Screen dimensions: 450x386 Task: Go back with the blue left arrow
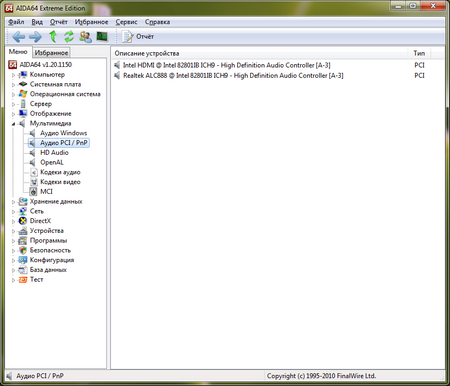(18, 37)
